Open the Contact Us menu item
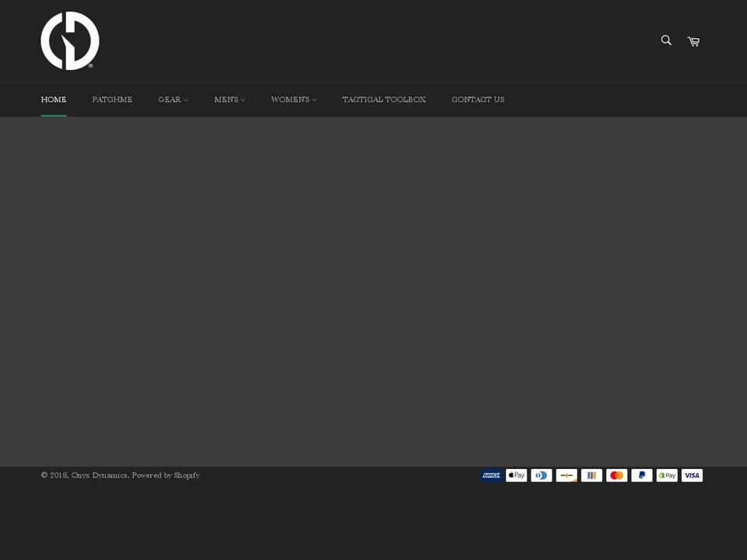The height and width of the screenshot is (560, 747). coord(478,100)
